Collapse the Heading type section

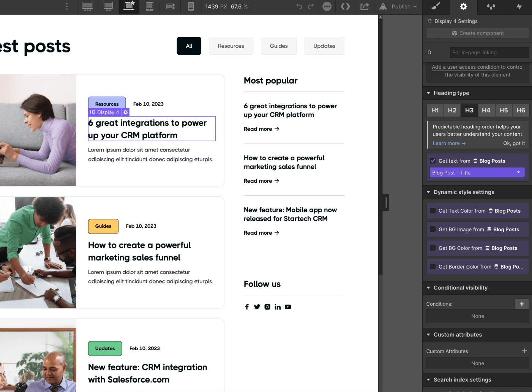[x=428, y=93]
